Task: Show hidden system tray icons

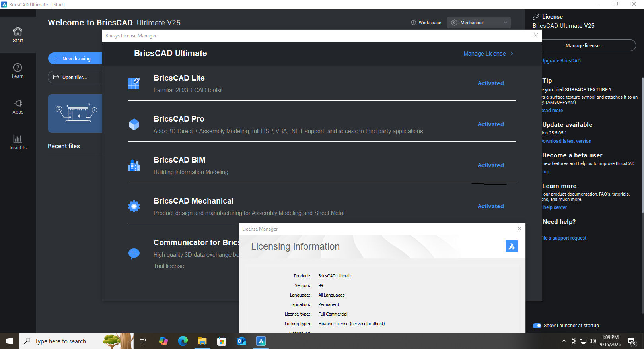Action: click(x=564, y=341)
